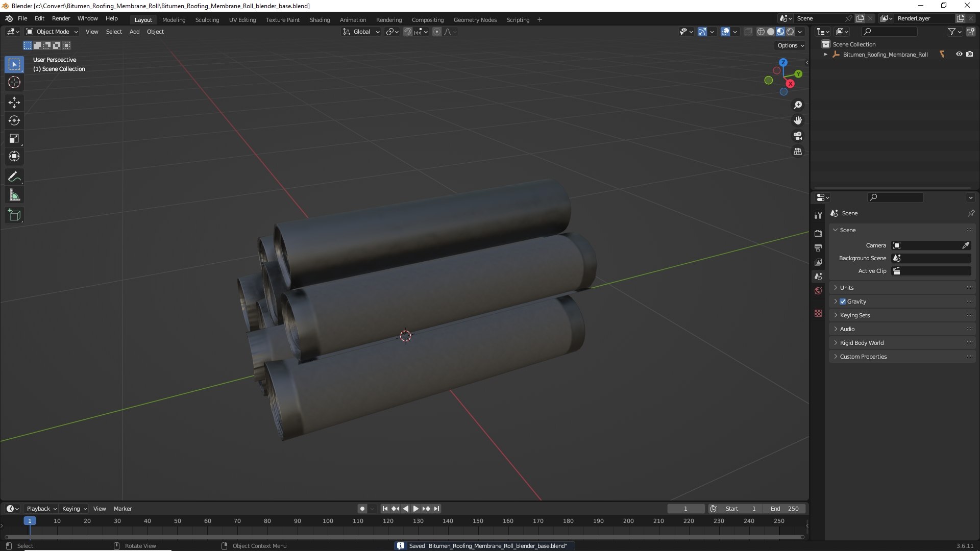Screen dimensions: 980x551
Task: Select the Measure tool
Action: (x=14, y=195)
